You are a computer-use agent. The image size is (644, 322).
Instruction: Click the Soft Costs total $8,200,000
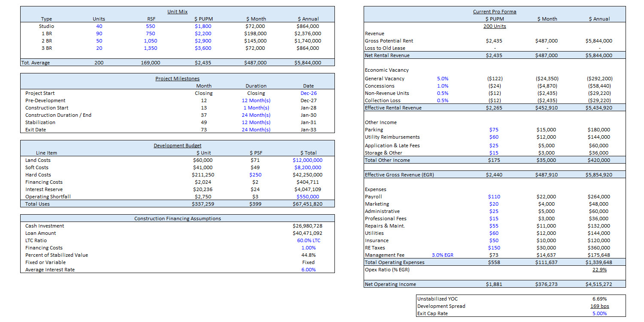click(307, 167)
